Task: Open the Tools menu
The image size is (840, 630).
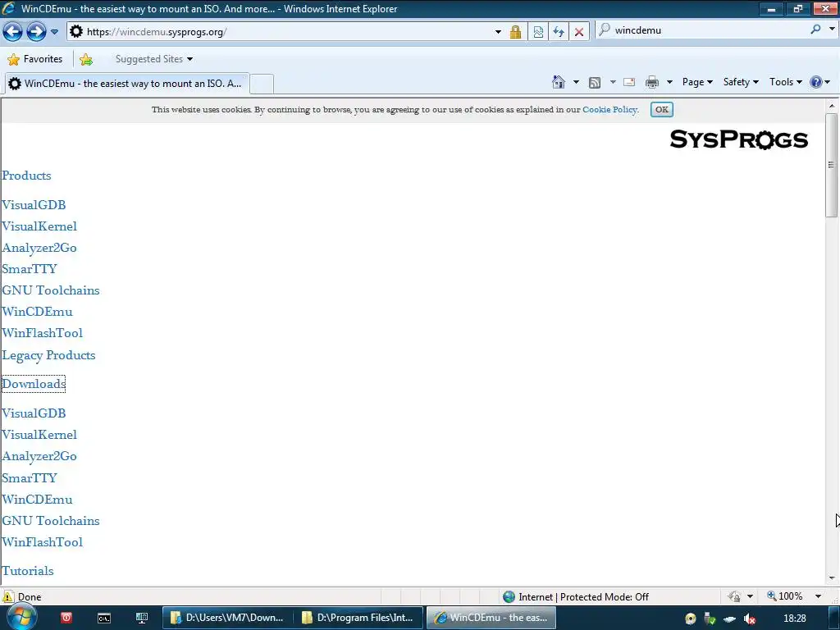Action: 785,82
